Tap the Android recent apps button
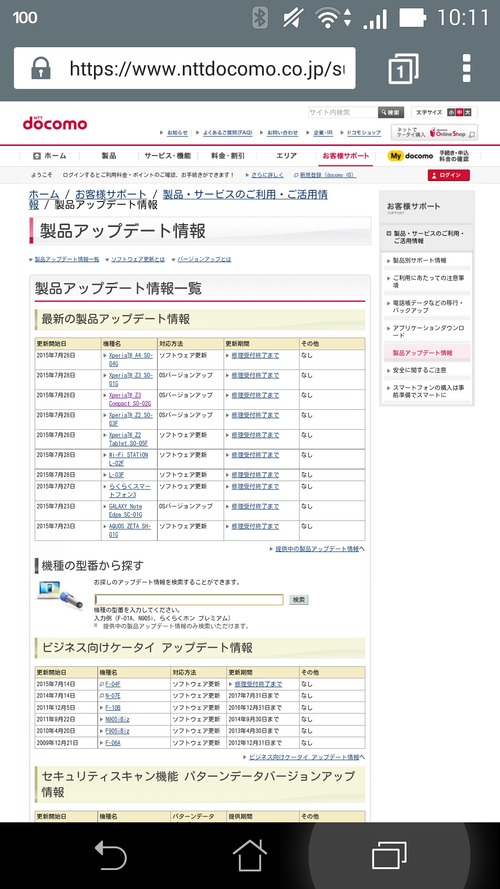Screen dimensions: 500x889 coord(389,855)
